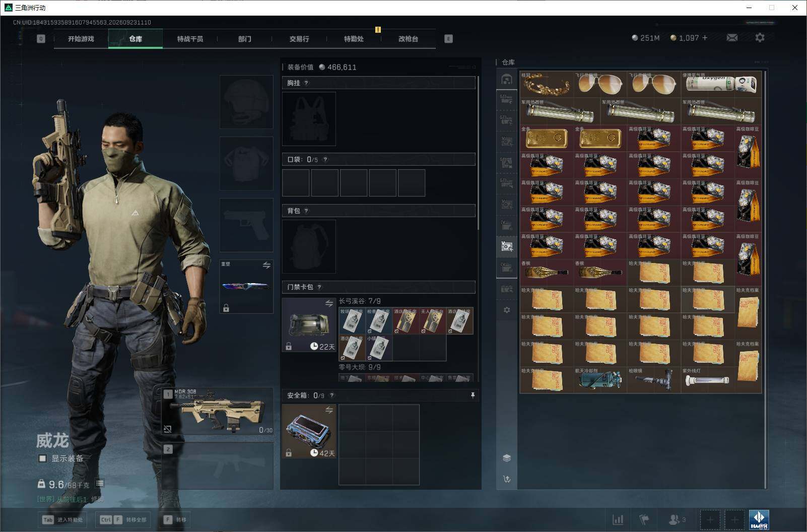Click the empty helmet slot

[246, 102]
